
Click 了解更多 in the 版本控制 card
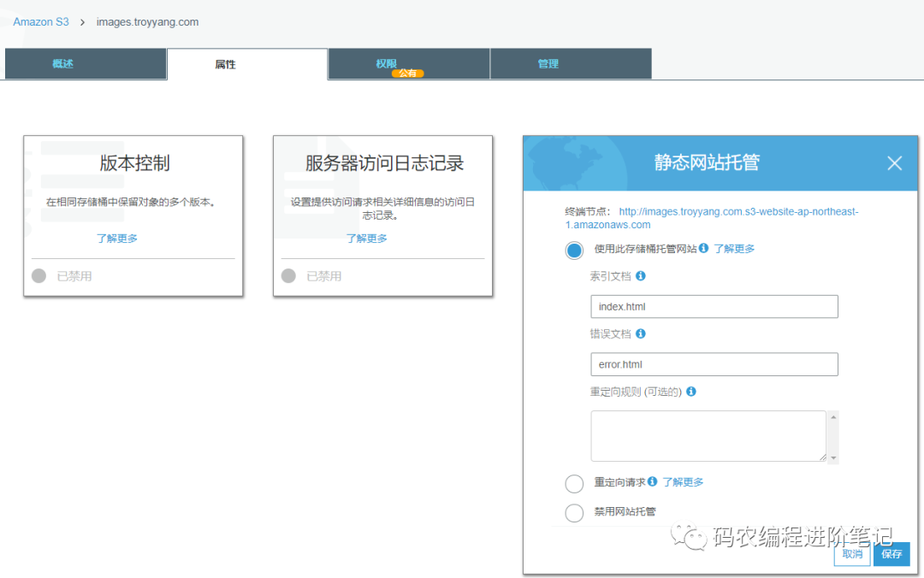[x=116, y=239]
